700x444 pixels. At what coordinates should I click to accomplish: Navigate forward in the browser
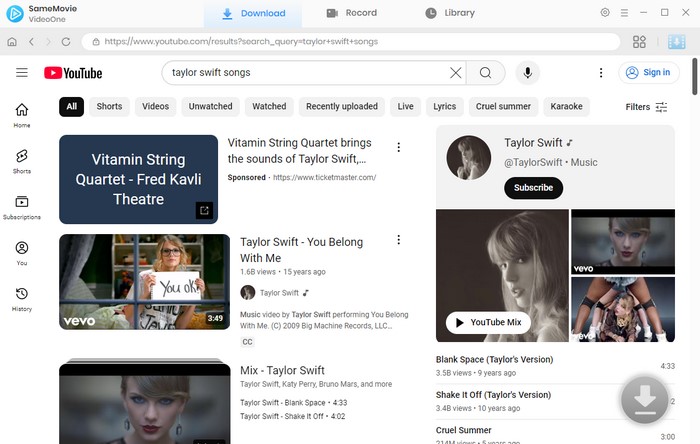click(x=48, y=41)
